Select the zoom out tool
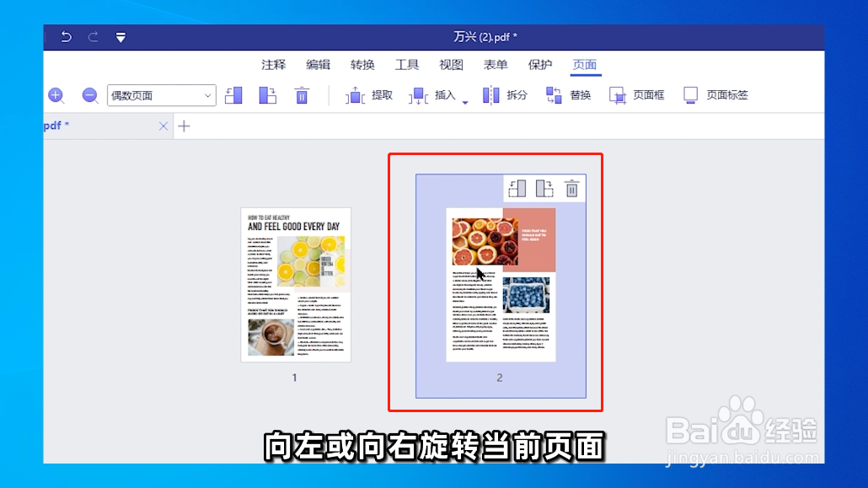868x488 pixels. point(88,94)
